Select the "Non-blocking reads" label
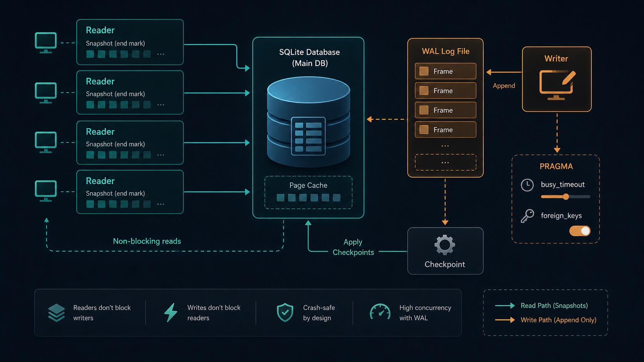The height and width of the screenshot is (362, 644). click(x=147, y=241)
